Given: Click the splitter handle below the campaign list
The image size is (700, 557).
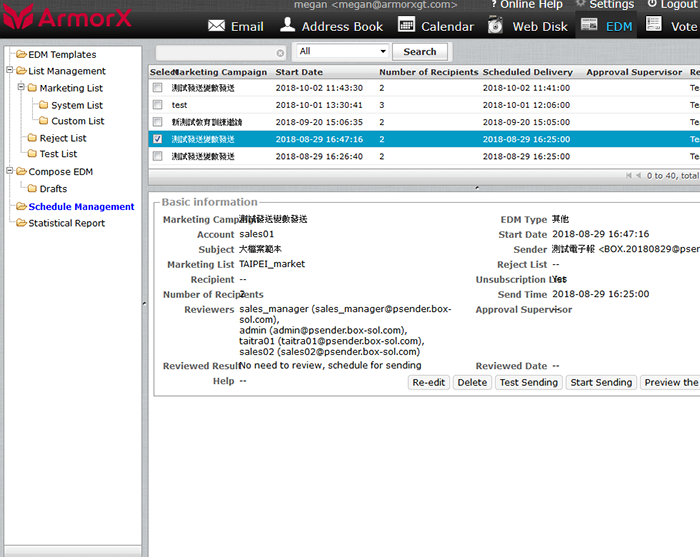Looking at the screenshot, I should click(x=476, y=187).
